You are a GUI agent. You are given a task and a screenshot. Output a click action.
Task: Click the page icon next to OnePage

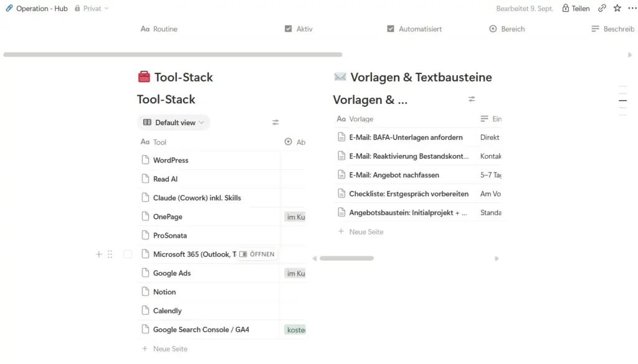pos(145,217)
